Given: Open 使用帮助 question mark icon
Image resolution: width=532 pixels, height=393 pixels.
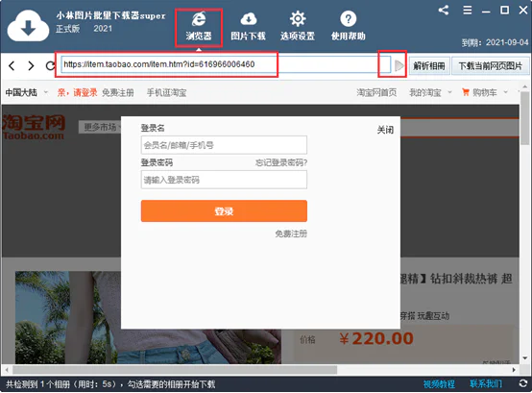Looking at the screenshot, I should click(x=349, y=18).
